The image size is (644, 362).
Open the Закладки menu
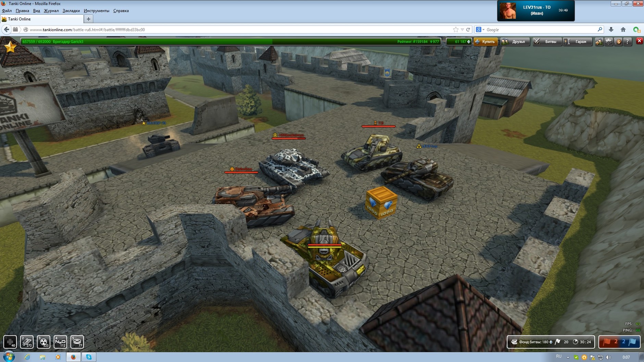click(x=71, y=11)
